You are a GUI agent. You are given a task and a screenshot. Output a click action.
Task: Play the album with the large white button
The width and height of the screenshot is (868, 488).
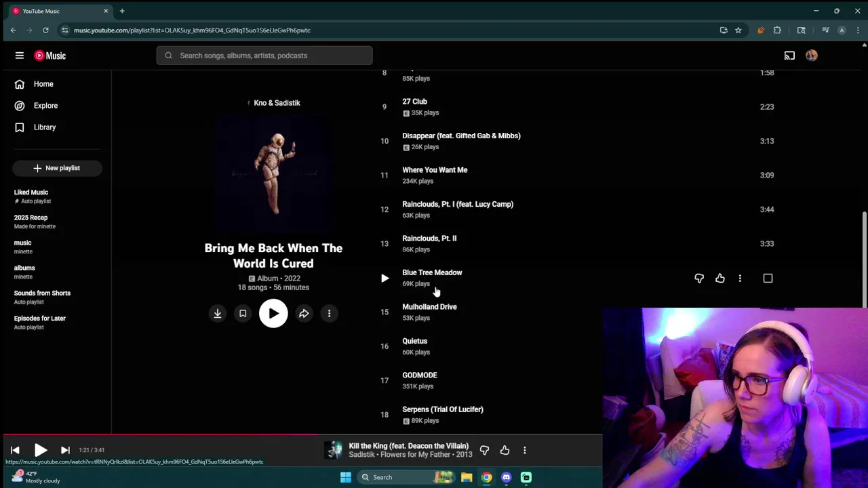point(273,313)
